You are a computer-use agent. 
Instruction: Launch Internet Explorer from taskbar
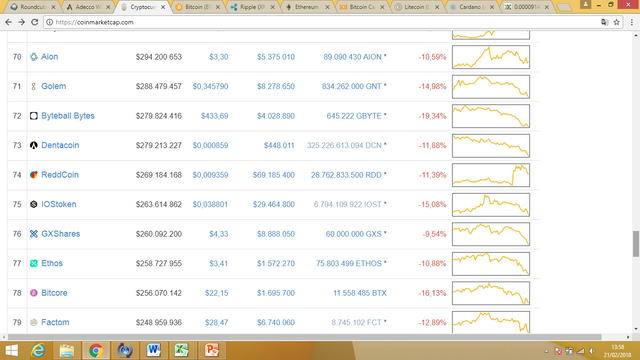[38, 350]
